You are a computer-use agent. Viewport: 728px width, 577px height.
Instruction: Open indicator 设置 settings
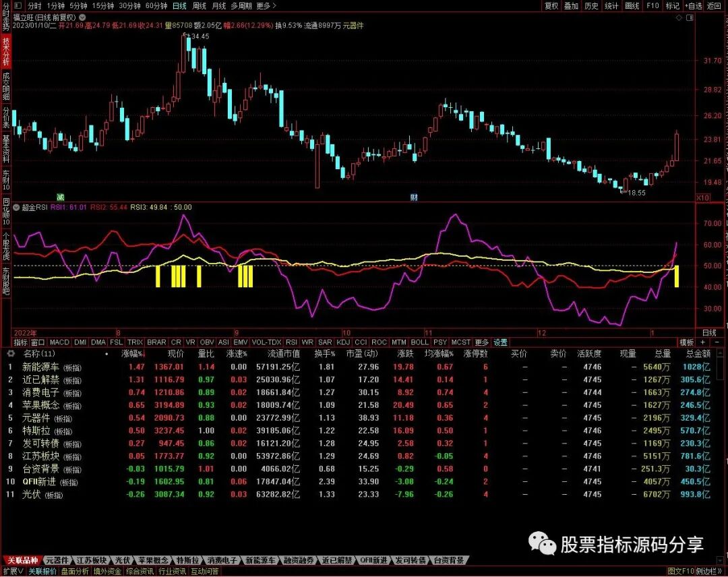[500, 342]
